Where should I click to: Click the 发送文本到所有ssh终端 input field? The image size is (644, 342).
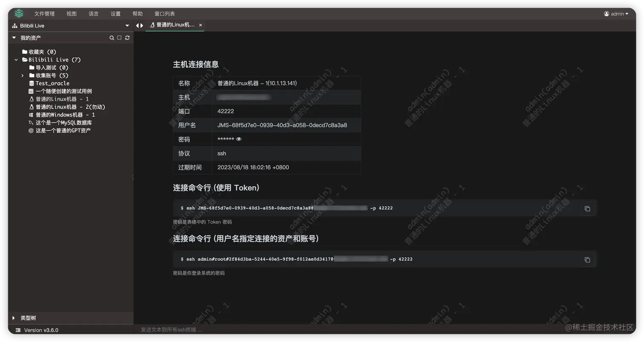pyautogui.click(x=384, y=330)
